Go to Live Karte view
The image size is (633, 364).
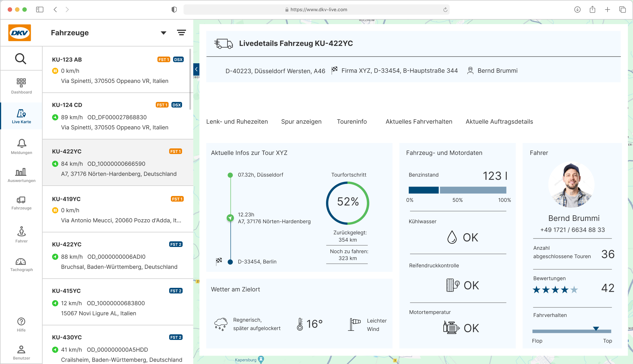coord(21,116)
